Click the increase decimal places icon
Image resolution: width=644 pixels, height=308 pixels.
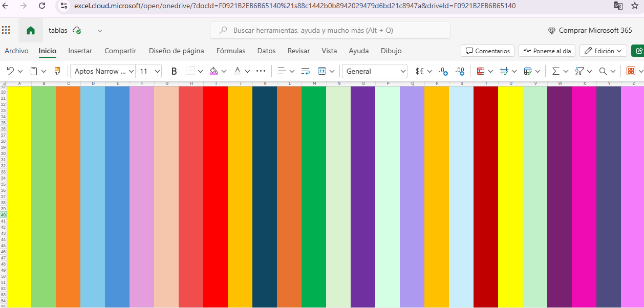pyautogui.click(x=444, y=71)
